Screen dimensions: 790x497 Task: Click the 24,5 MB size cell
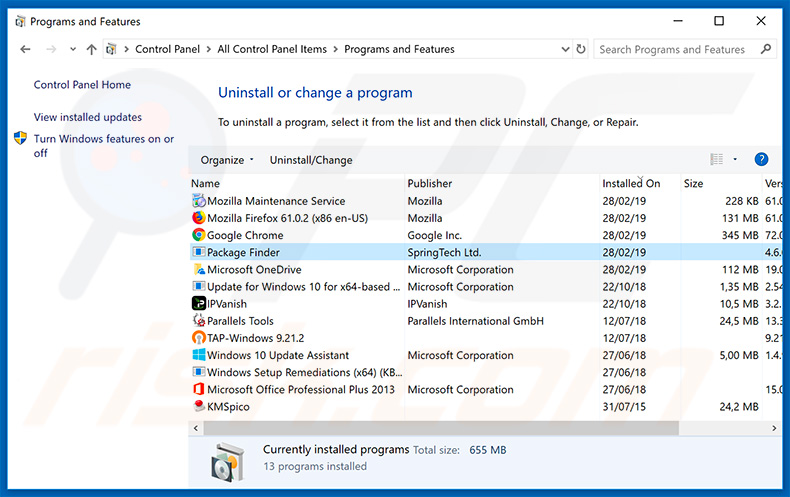[x=739, y=321]
